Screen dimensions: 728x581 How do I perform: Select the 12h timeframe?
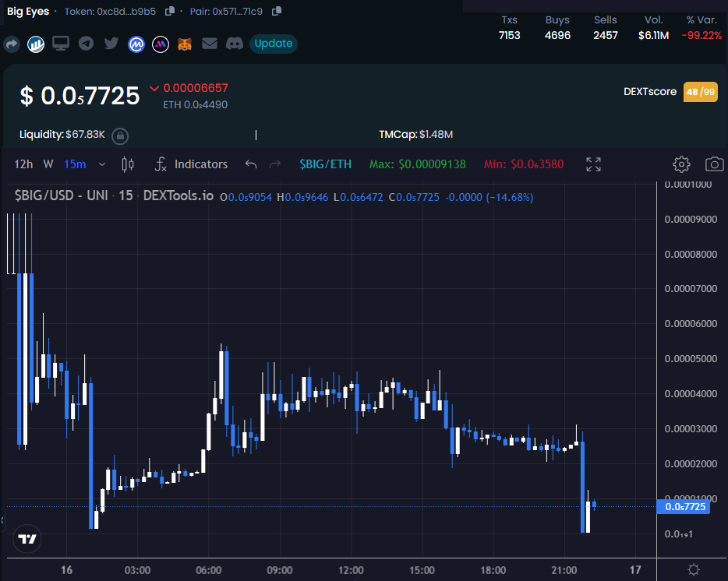pos(23,164)
